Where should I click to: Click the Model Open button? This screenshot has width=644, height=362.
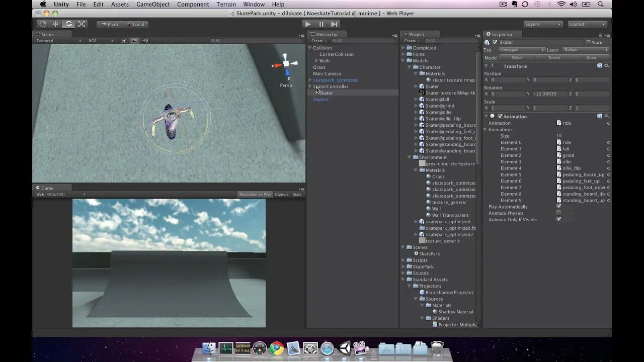tap(591, 58)
